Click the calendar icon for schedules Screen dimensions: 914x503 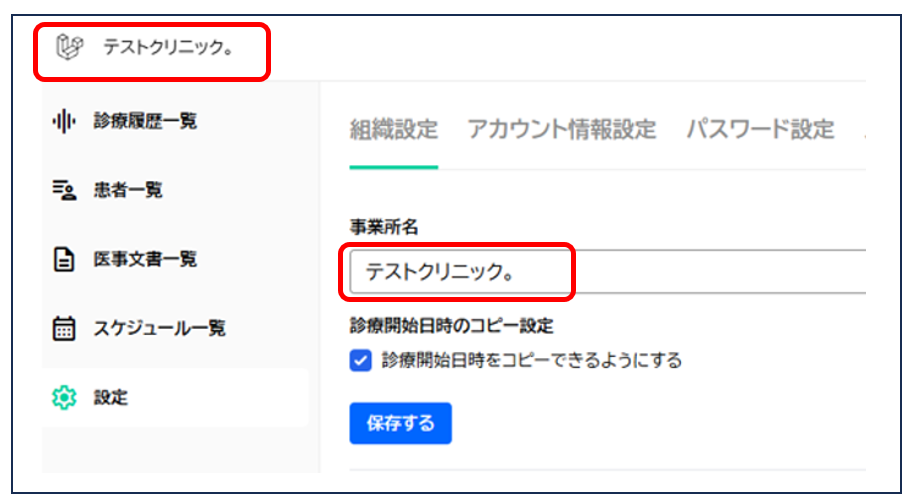pyautogui.click(x=63, y=329)
